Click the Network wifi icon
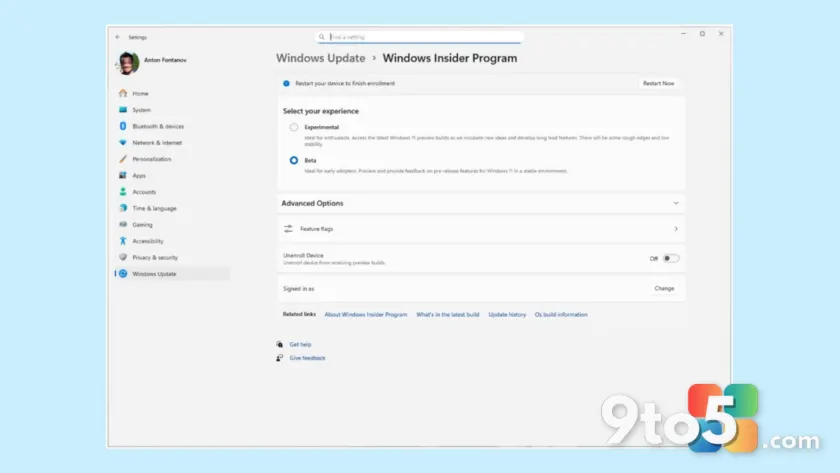 [x=123, y=142]
